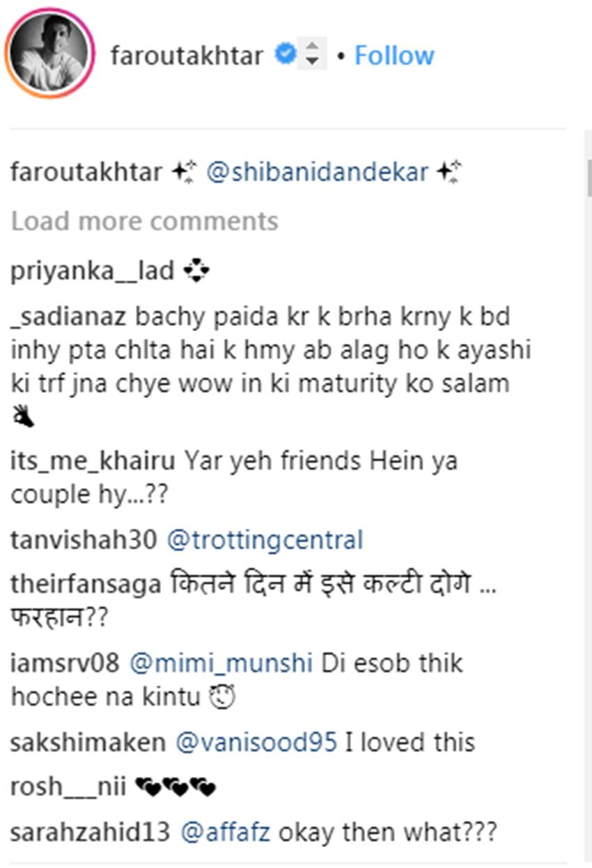
Task: Open rosh___nii's profile
Action: [x=68, y=787]
